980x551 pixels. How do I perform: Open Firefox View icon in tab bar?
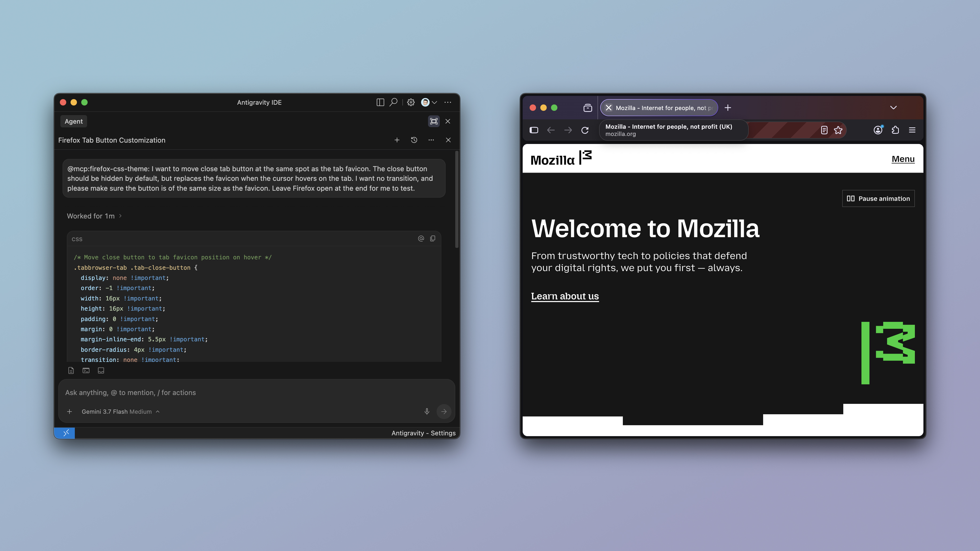pyautogui.click(x=588, y=108)
